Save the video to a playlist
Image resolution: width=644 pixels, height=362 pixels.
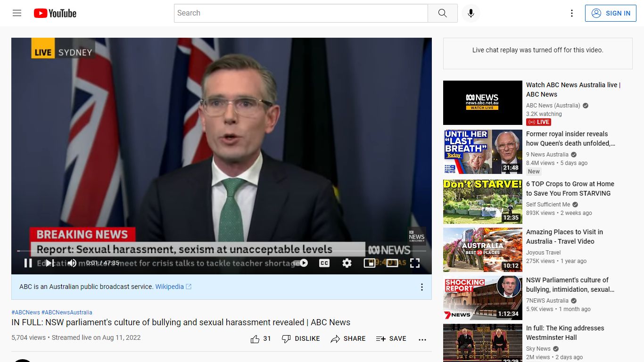(x=391, y=338)
